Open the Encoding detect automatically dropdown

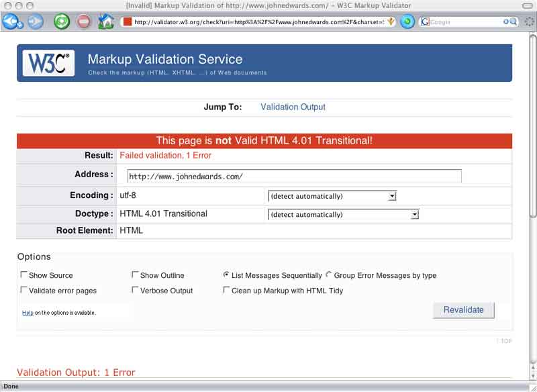(x=332, y=196)
